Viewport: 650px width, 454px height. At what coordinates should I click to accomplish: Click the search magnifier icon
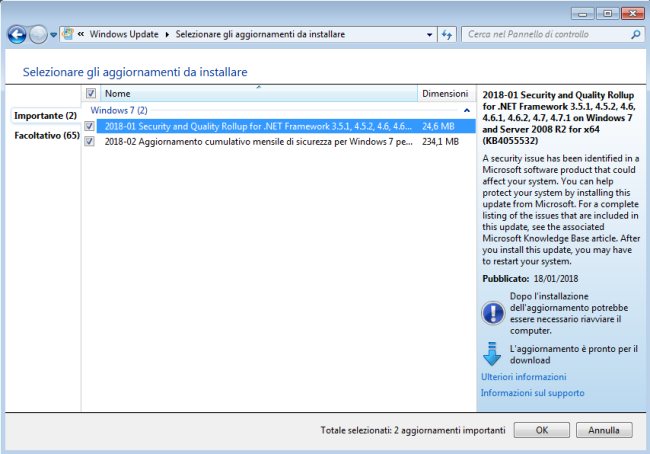pyautogui.click(x=635, y=34)
